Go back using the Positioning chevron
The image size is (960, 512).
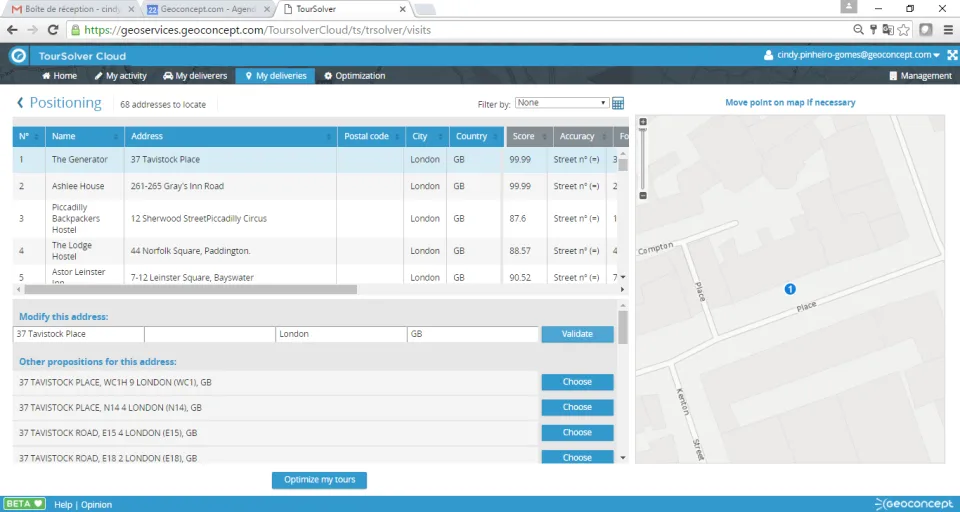pos(20,103)
